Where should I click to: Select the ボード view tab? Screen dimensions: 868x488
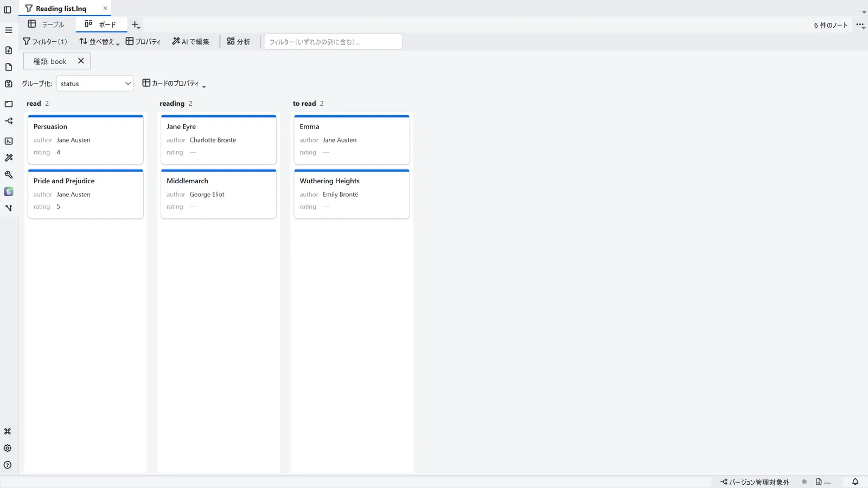point(101,24)
